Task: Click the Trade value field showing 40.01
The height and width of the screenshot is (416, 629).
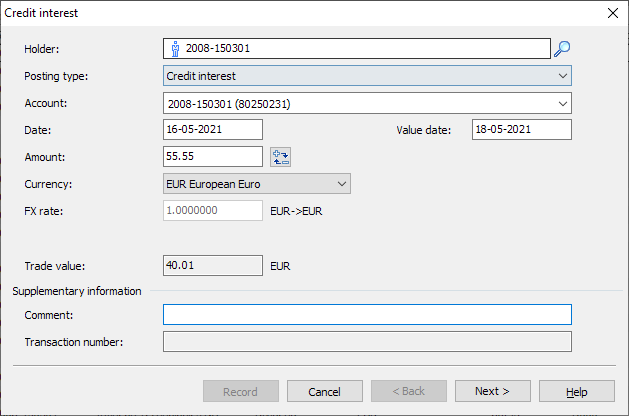Action: pyautogui.click(x=212, y=266)
